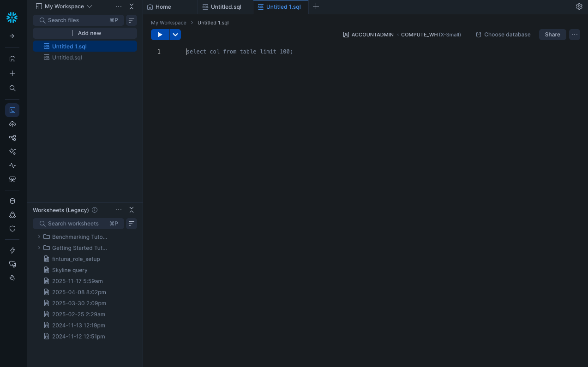Expand the Getting Started Tutorials folder

click(x=39, y=248)
